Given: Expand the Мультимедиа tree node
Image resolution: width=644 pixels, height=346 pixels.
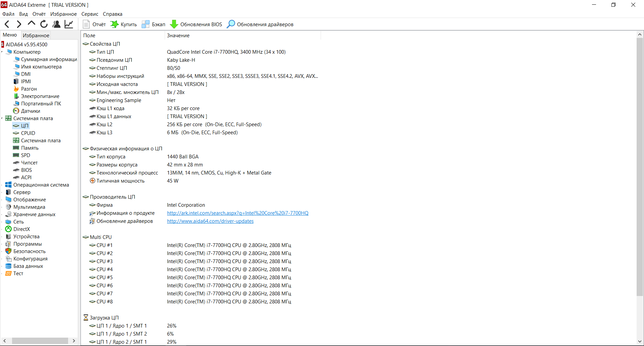Looking at the screenshot, I should tap(2, 207).
